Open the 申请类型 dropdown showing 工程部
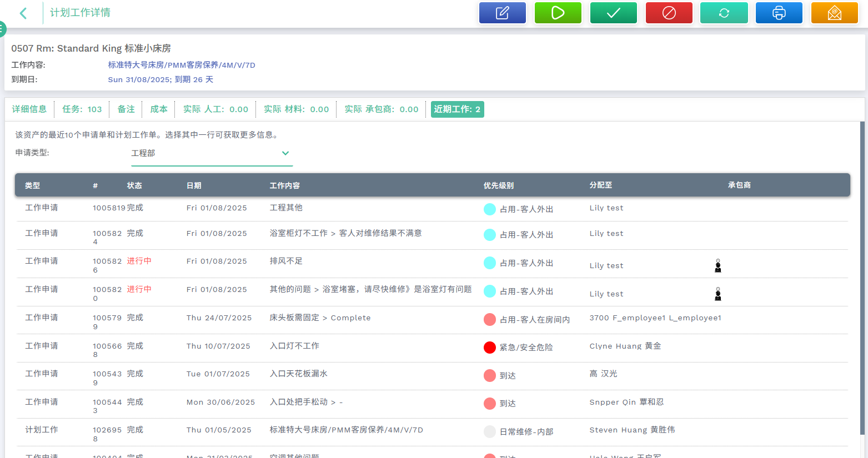868x458 pixels. [x=212, y=154]
